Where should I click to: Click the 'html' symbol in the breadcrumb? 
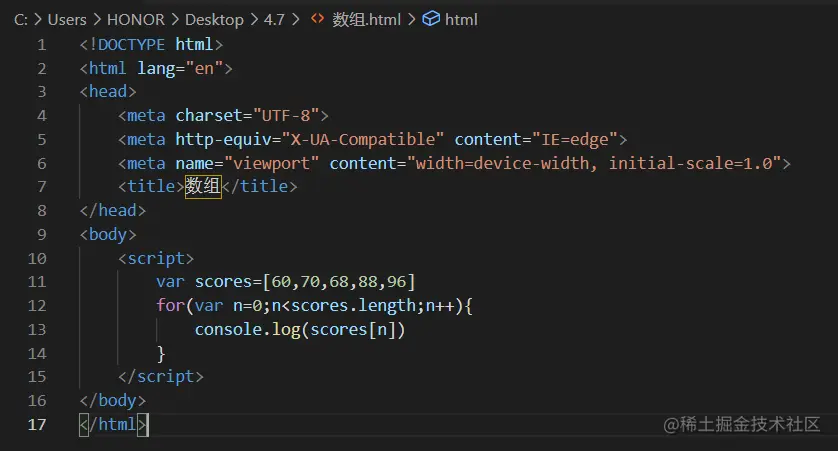(x=461, y=20)
